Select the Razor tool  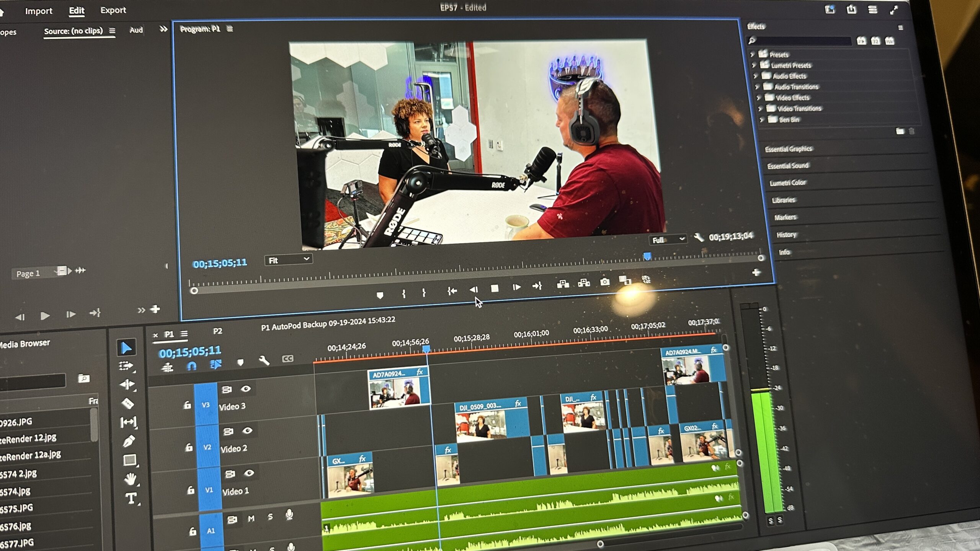127,403
